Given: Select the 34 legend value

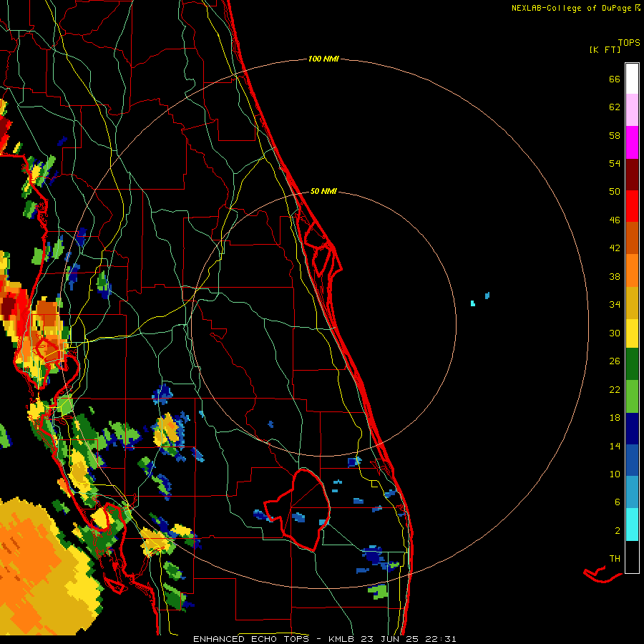Looking at the screenshot, I should 615,304.
